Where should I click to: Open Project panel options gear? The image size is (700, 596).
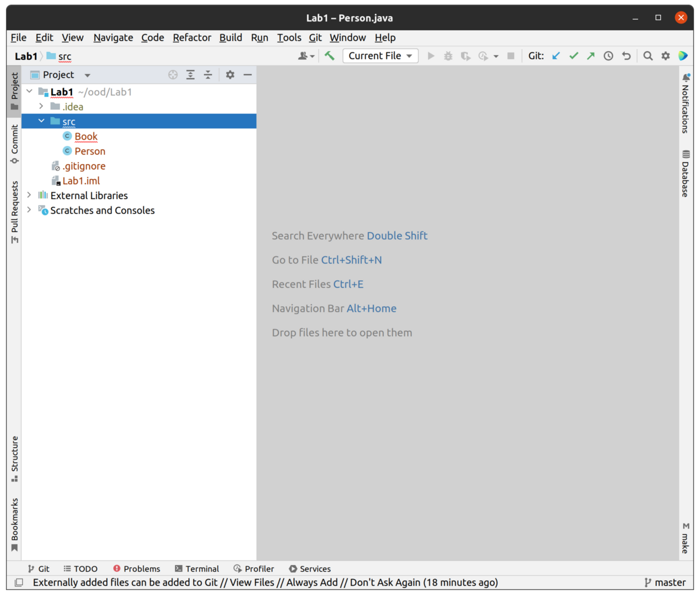pos(230,75)
